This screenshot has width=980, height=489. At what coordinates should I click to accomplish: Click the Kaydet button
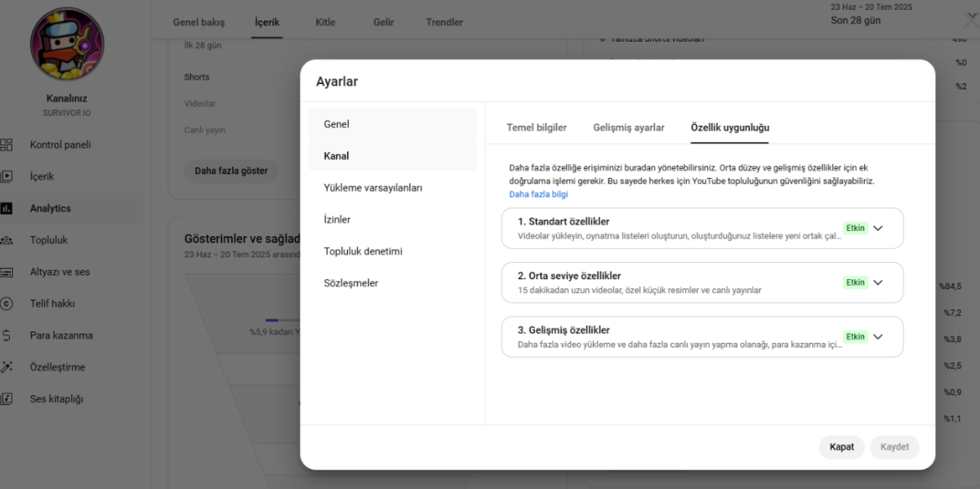(894, 447)
